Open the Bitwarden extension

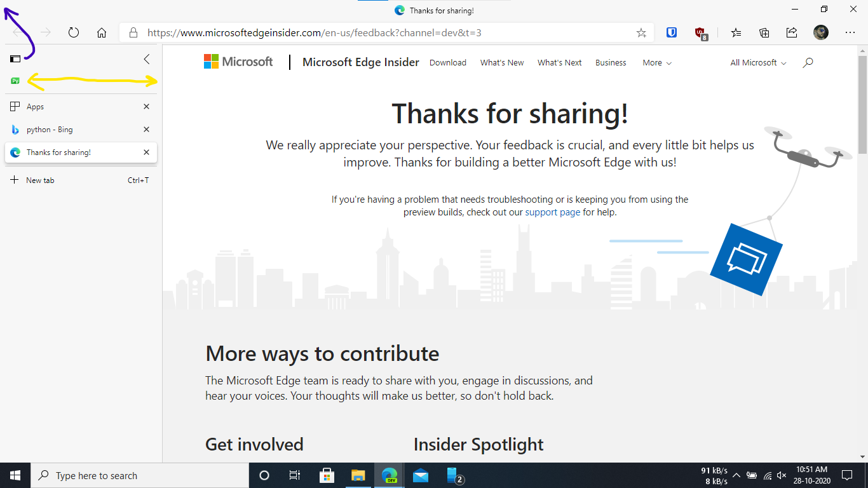[672, 32]
